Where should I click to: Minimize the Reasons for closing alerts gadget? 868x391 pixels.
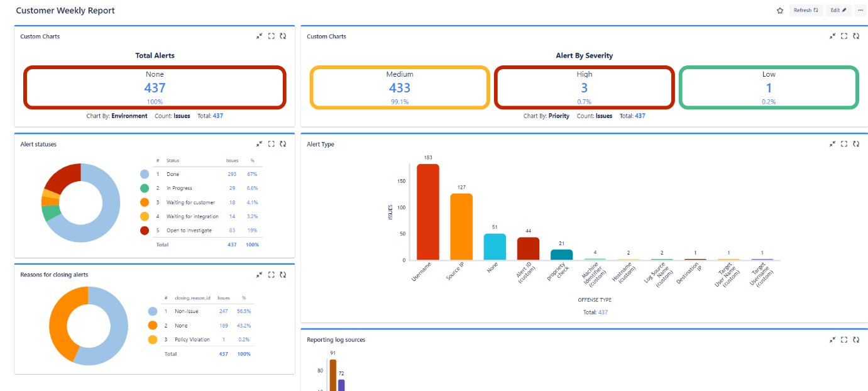tap(259, 275)
